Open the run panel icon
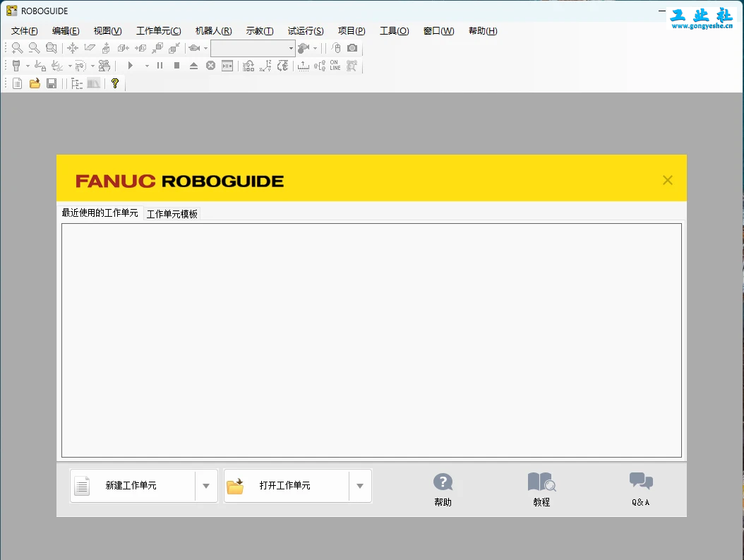The width and height of the screenshot is (744, 560). click(x=227, y=66)
